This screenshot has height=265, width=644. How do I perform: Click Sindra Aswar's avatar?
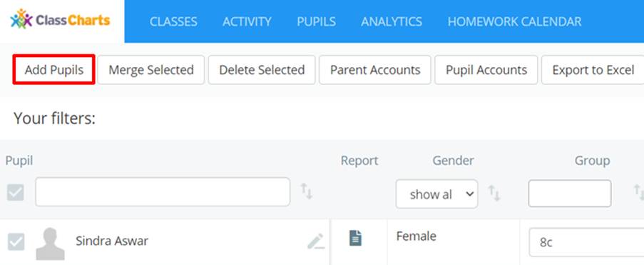tap(50, 244)
